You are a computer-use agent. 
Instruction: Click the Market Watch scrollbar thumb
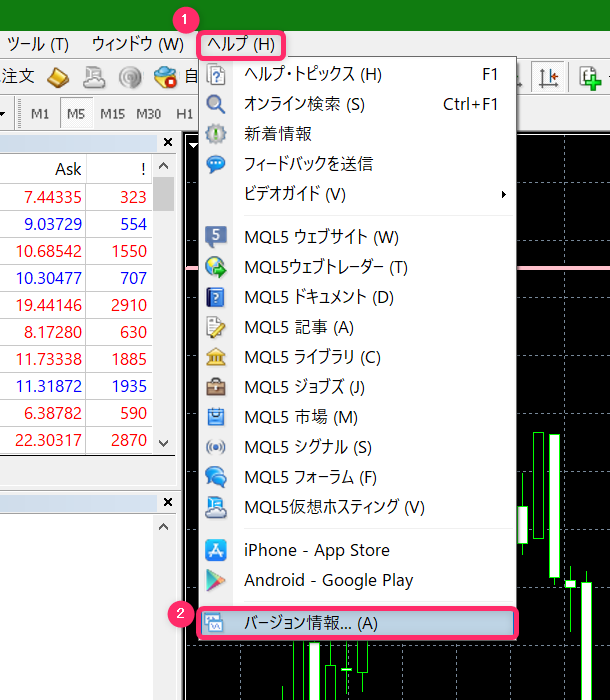(163, 193)
